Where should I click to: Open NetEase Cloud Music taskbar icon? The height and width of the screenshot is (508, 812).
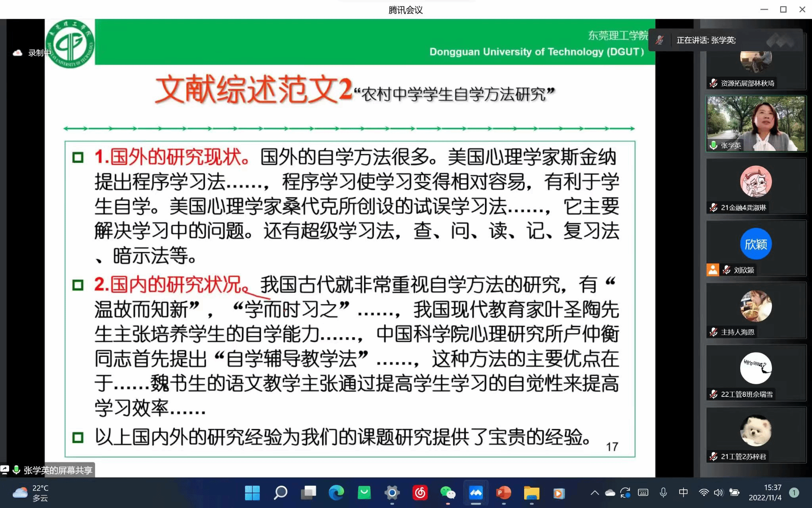[420, 493]
